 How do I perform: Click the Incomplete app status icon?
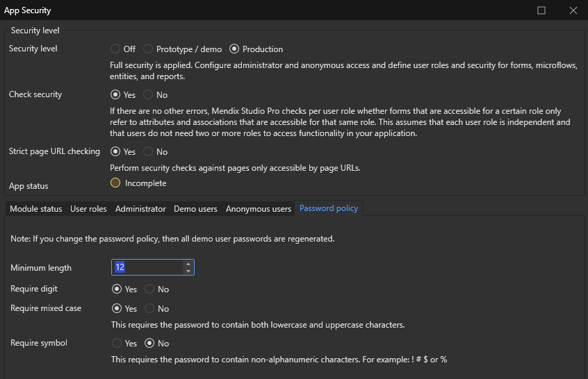pyautogui.click(x=115, y=183)
